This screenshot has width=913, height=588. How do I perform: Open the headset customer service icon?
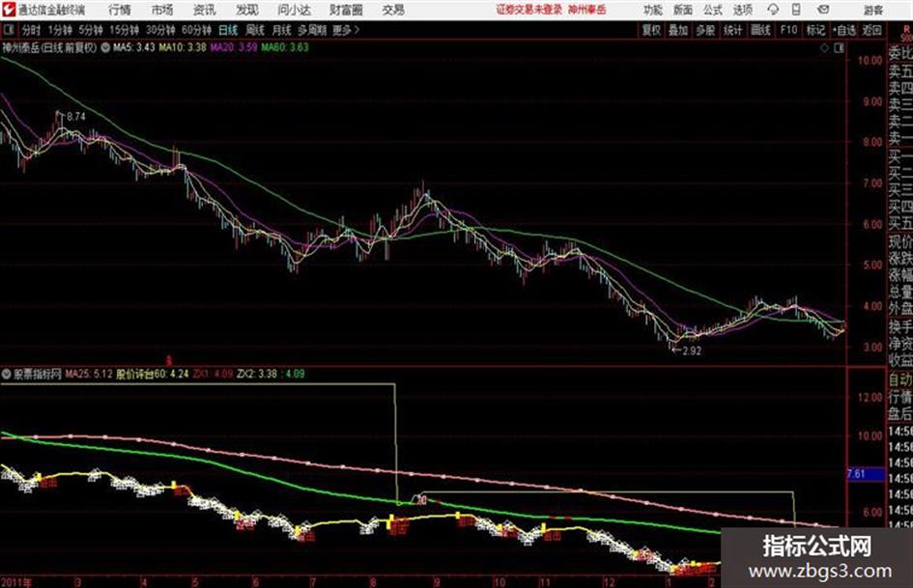pos(773,10)
